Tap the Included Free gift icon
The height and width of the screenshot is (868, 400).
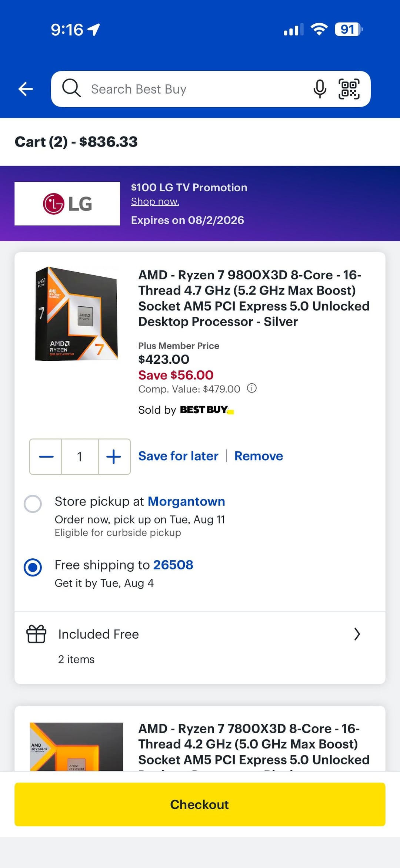click(x=36, y=634)
